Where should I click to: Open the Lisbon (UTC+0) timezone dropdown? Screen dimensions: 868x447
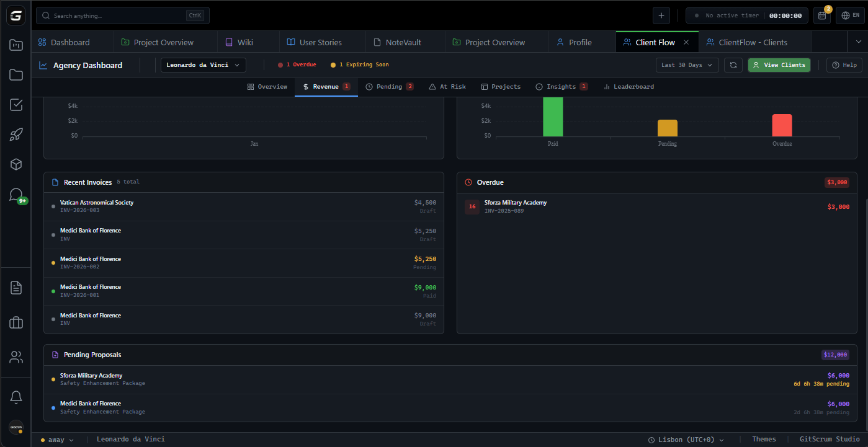coord(686,439)
